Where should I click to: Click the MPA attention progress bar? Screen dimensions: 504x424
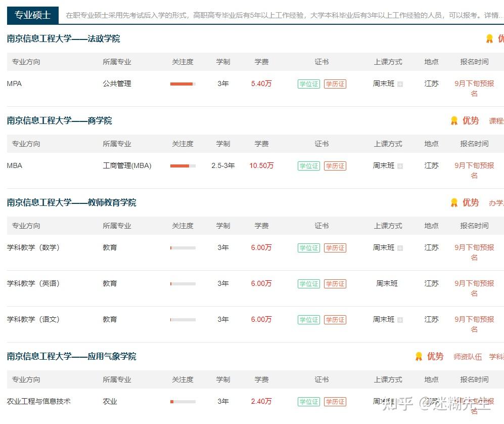coord(183,84)
